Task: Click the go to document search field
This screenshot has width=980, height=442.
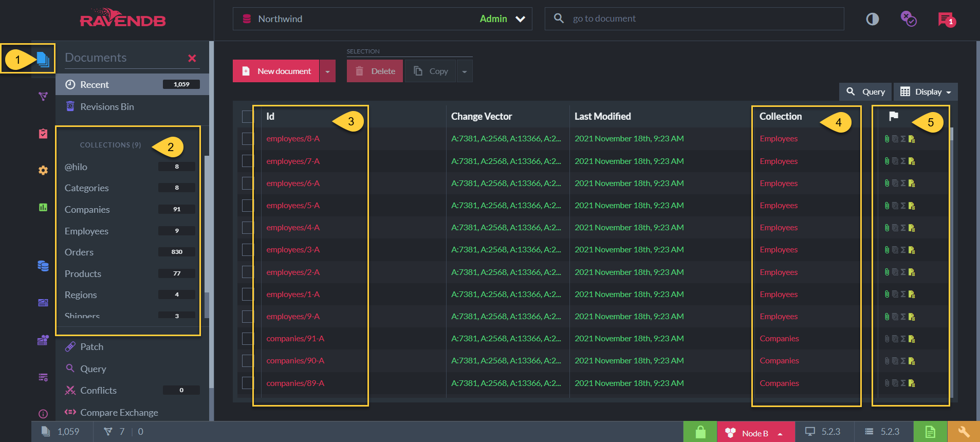Action: coord(694,19)
